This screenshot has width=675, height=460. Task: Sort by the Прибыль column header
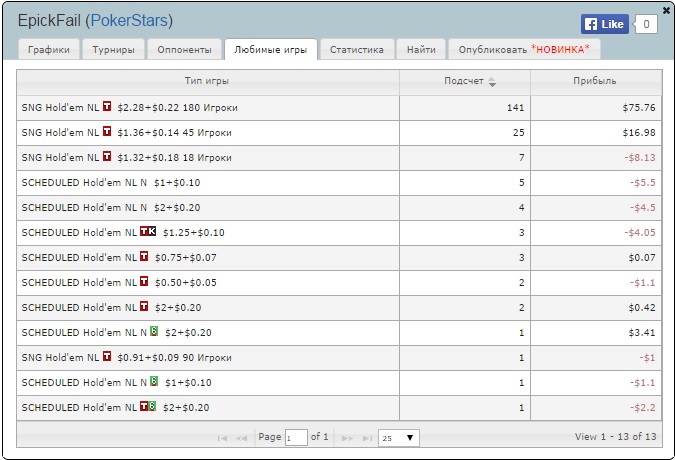(595, 82)
